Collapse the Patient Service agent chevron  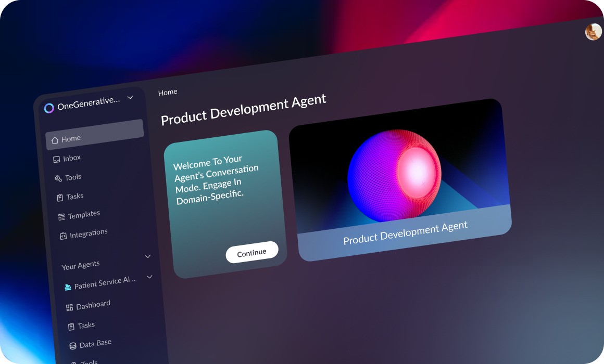pos(149,277)
